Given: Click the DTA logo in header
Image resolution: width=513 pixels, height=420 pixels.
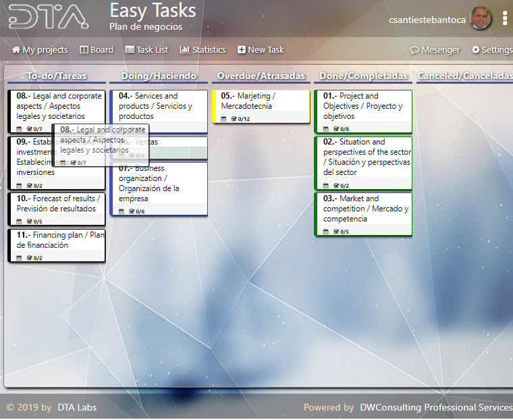Looking at the screenshot, I should [x=49, y=18].
